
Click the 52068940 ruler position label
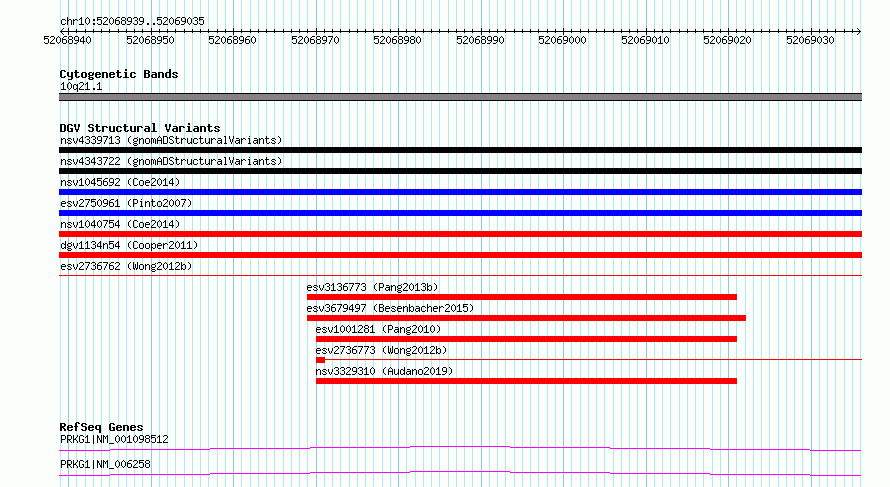click(68, 40)
